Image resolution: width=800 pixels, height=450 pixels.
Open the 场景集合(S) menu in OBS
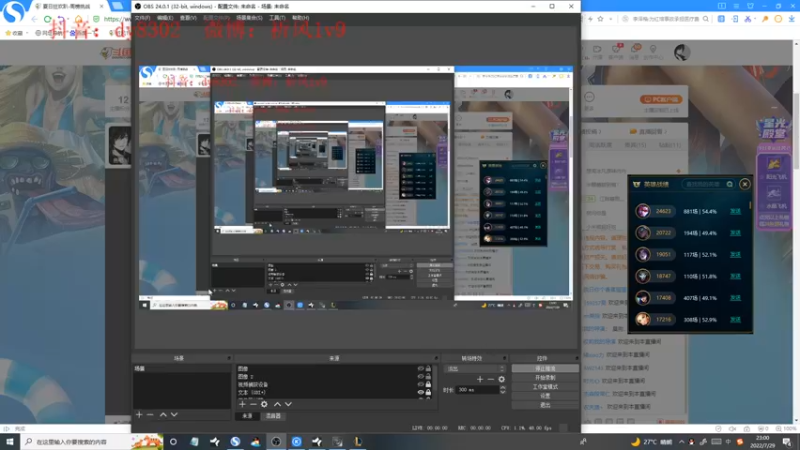(249, 18)
